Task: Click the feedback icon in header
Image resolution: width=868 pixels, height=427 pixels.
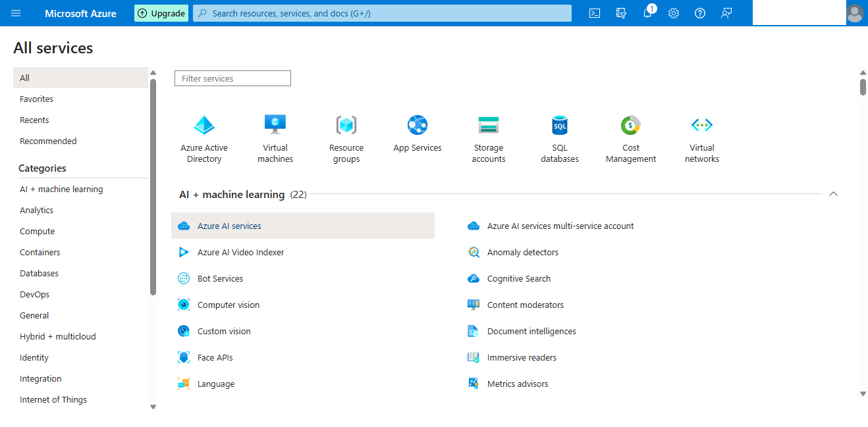Action: pyautogui.click(x=726, y=13)
